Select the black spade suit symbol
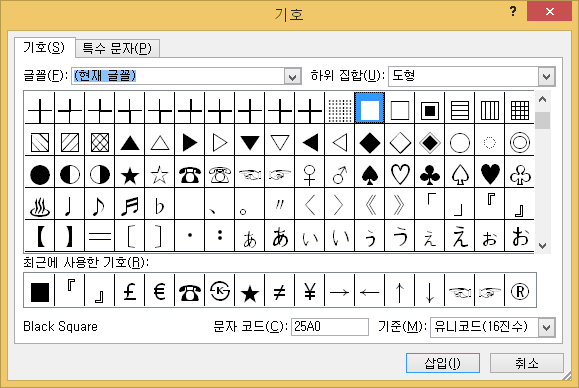The width and height of the screenshot is (579, 388). (x=370, y=174)
